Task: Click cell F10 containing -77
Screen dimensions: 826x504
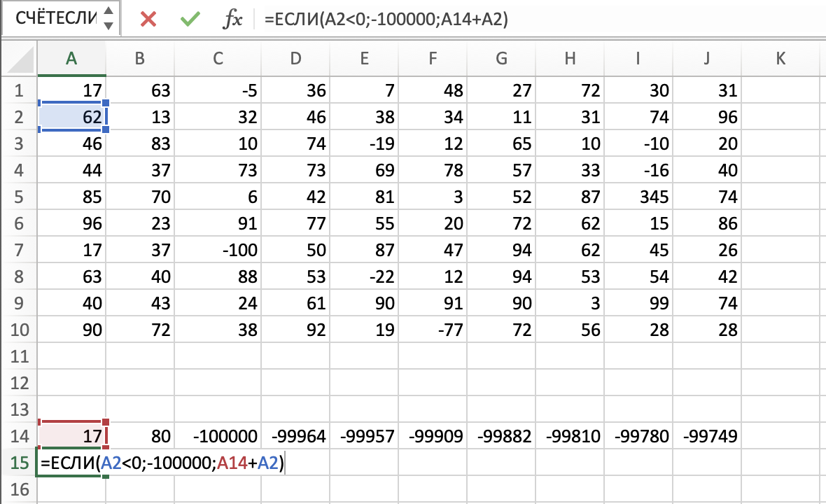Action: tap(432, 330)
